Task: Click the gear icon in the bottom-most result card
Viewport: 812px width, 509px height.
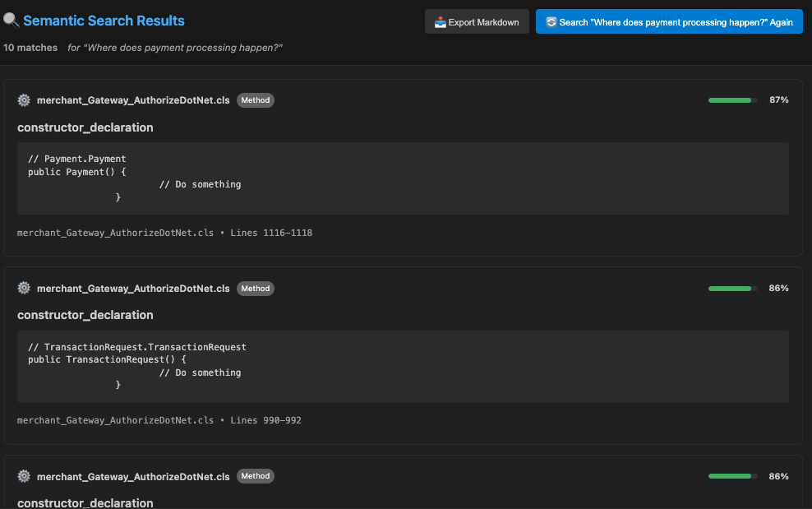Action: pyautogui.click(x=24, y=476)
